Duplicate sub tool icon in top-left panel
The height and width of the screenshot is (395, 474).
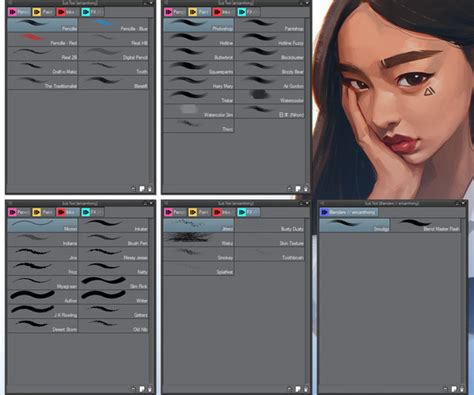point(142,189)
